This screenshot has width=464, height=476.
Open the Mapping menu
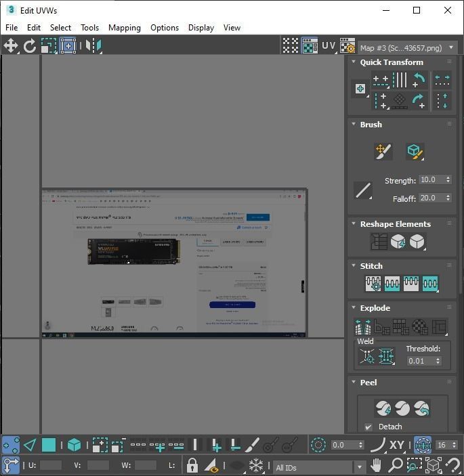click(125, 28)
